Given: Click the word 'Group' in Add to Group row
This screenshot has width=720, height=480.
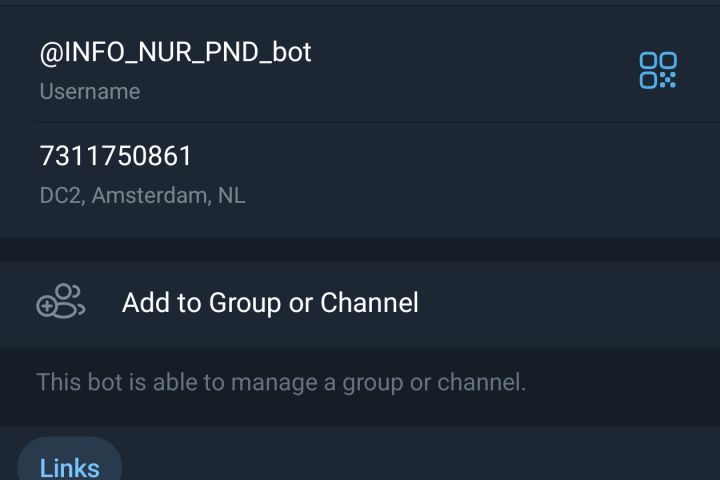Looking at the screenshot, I should tap(245, 303).
